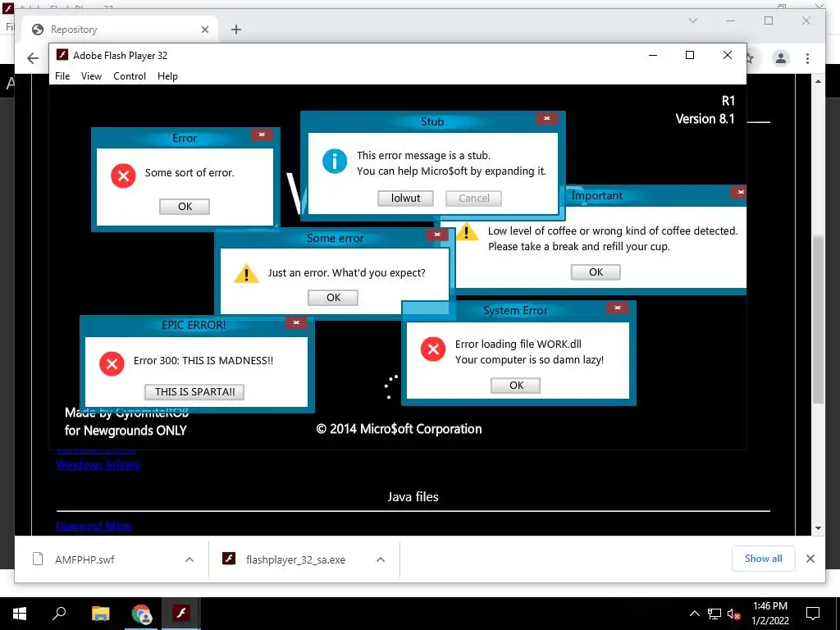
Task: Open taskbar search
Action: pyautogui.click(x=59, y=614)
